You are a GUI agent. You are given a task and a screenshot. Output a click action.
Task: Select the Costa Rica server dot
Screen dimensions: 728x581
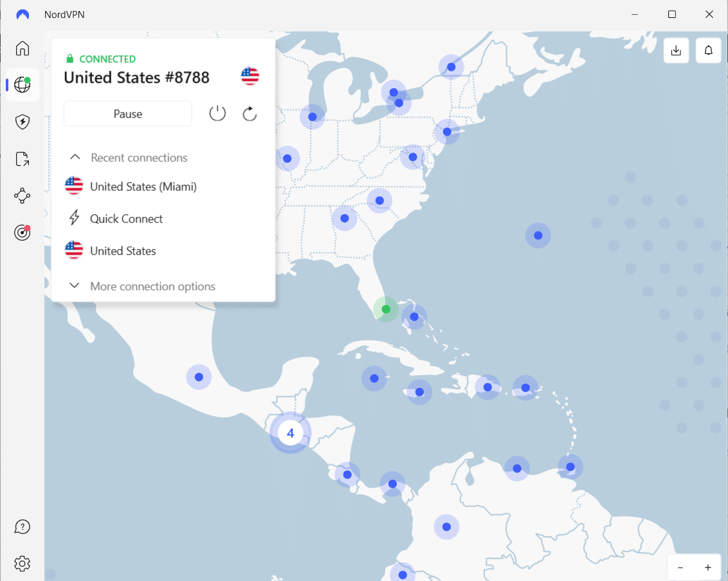point(347,475)
